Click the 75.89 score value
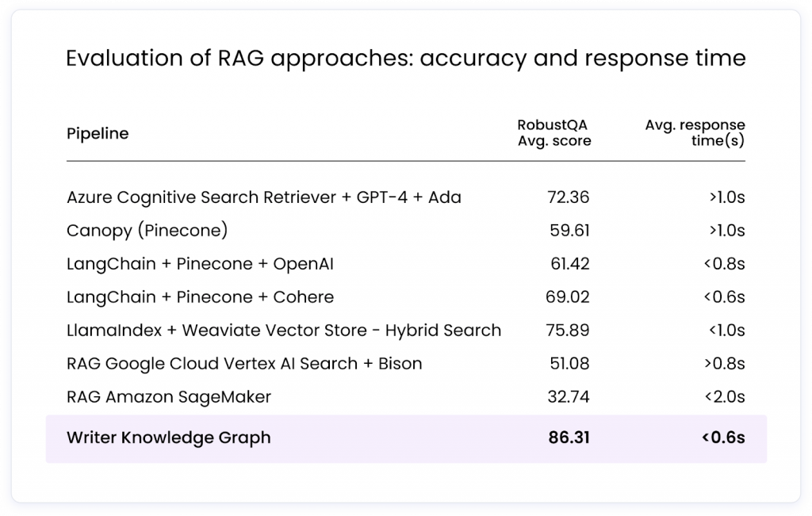The image size is (812, 516). pos(569,330)
